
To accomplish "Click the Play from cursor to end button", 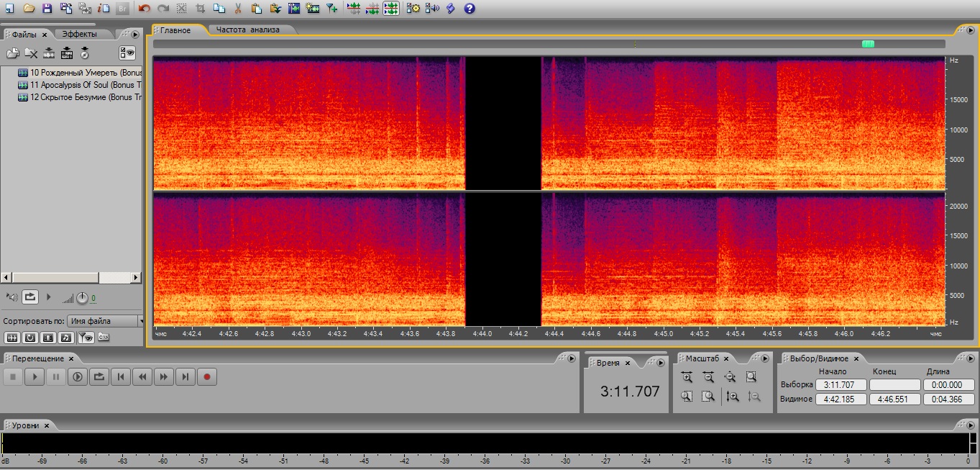I will click(78, 376).
